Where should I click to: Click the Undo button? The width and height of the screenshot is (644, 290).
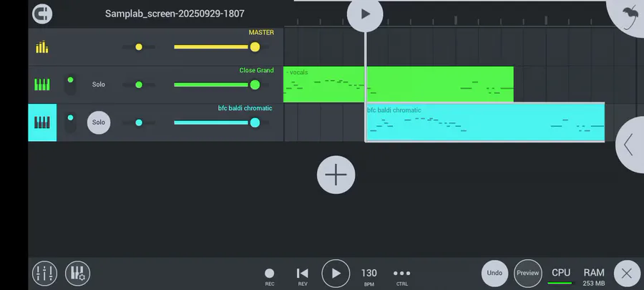pos(494,273)
